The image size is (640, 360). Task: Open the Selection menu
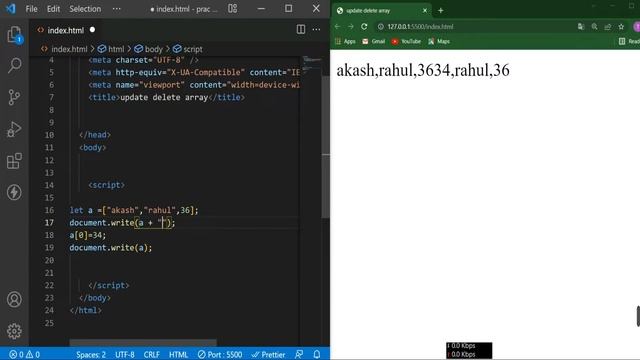pyautogui.click(x=85, y=9)
